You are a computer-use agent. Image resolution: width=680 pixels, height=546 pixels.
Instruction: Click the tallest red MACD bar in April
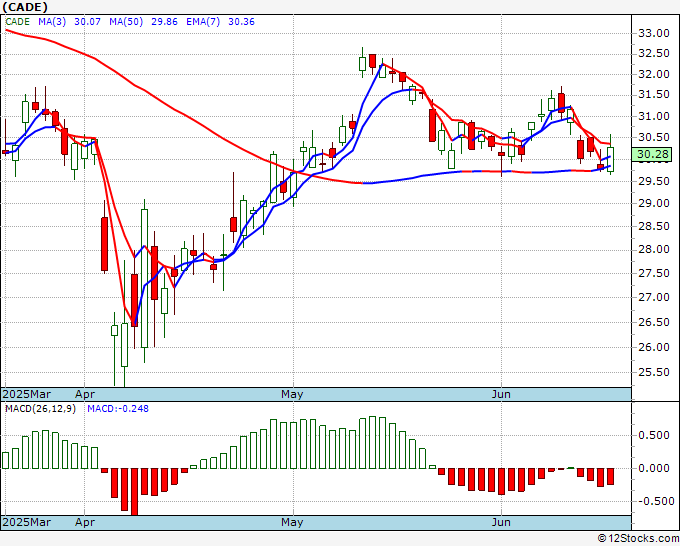click(134, 492)
